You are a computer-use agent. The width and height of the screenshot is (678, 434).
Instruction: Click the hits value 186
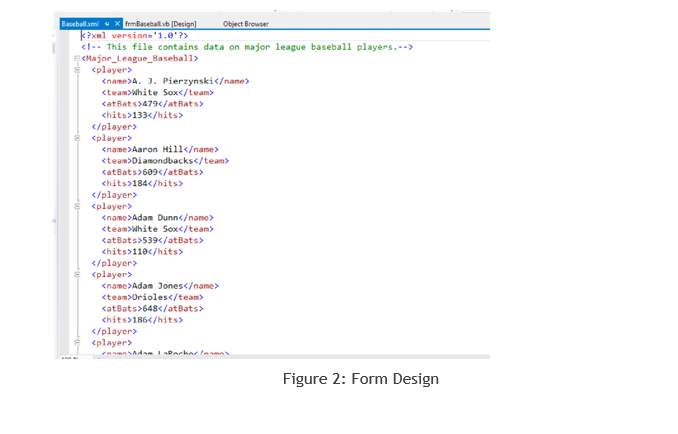click(140, 320)
